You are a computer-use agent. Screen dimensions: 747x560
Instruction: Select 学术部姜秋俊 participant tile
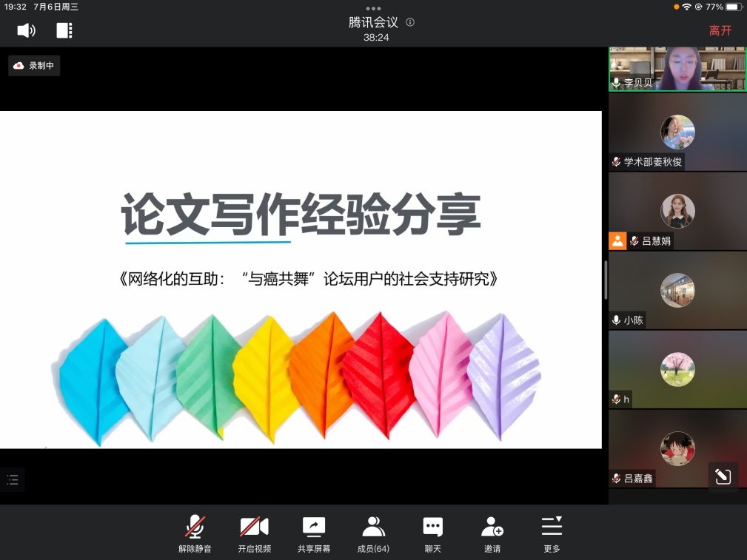tap(677, 132)
